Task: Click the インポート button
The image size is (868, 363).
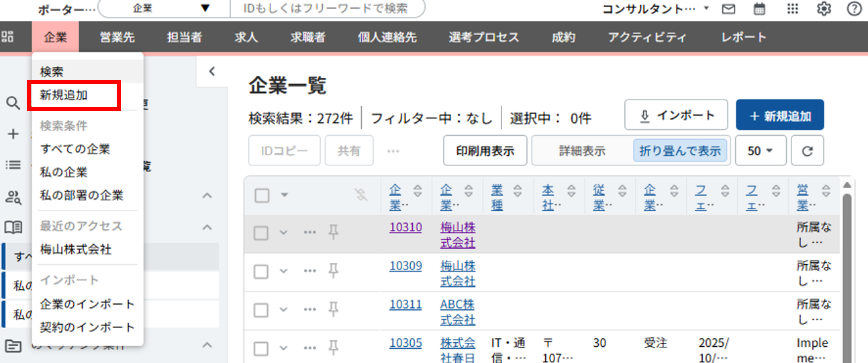Action: click(x=676, y=116)
